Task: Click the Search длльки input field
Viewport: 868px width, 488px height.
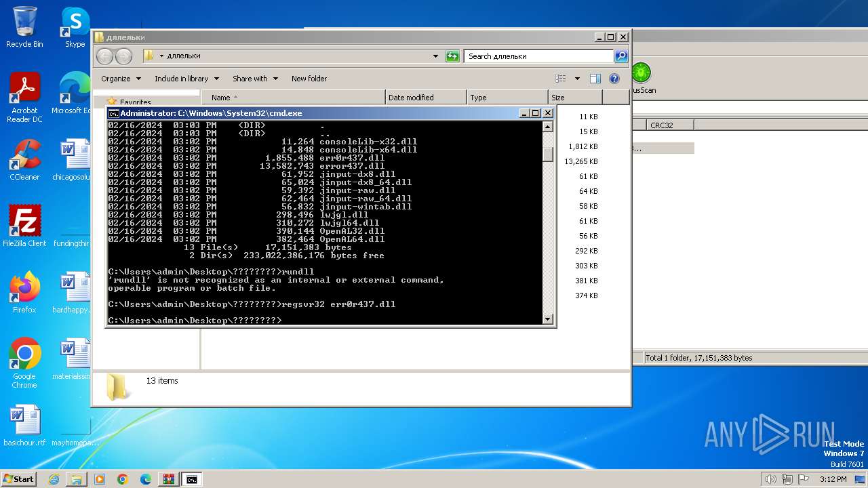Action: click(539, 56)
